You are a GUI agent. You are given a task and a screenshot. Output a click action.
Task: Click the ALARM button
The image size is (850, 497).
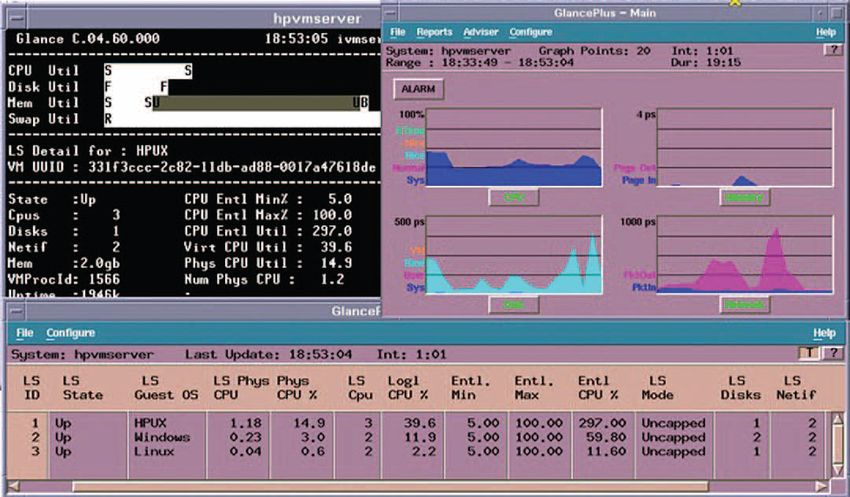pos(418,89)
